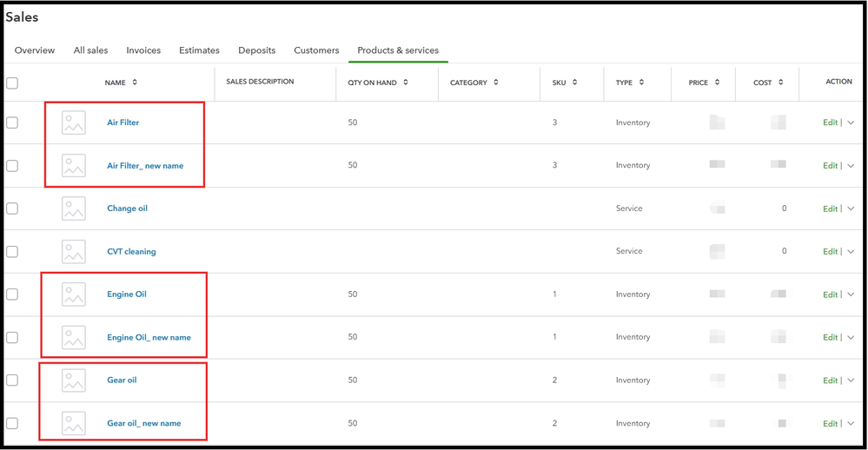The image size is (868, 450).
Task: Open the Estimates tab
Action: [199, 50]
